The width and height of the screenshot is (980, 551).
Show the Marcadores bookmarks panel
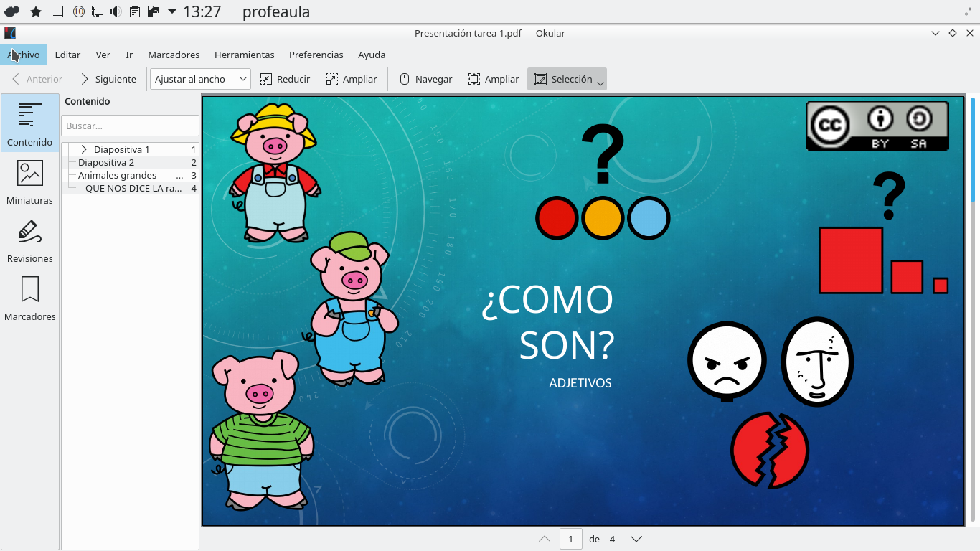(x=29, y=298)
